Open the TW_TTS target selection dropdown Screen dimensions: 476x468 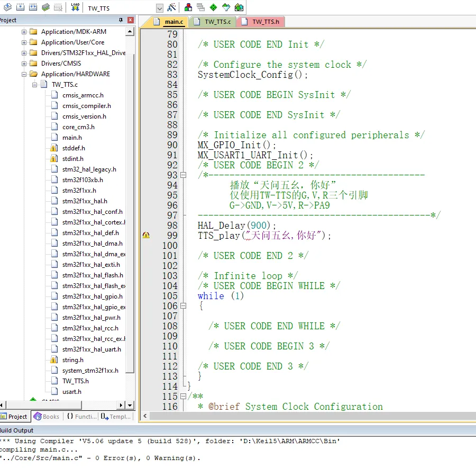click(x=160, y=8)
